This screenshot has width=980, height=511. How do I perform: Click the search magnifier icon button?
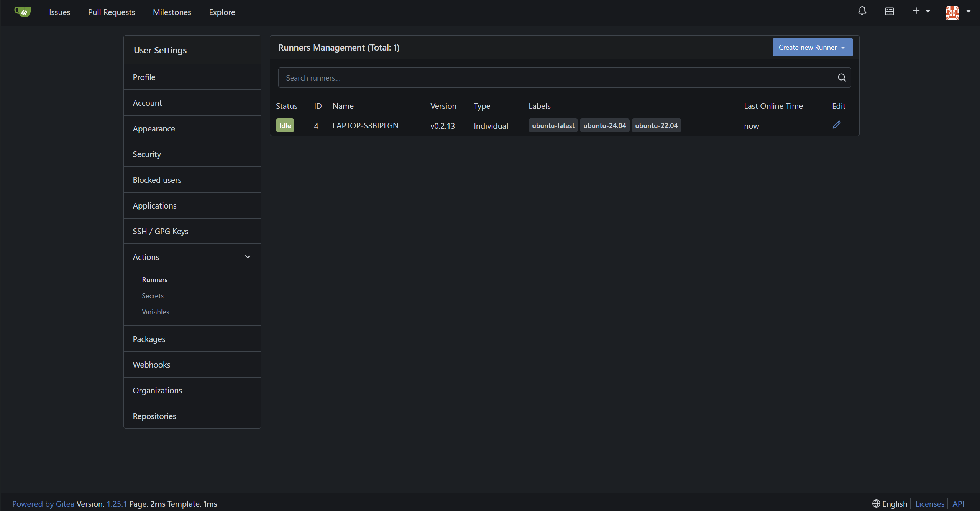point(842,78)
